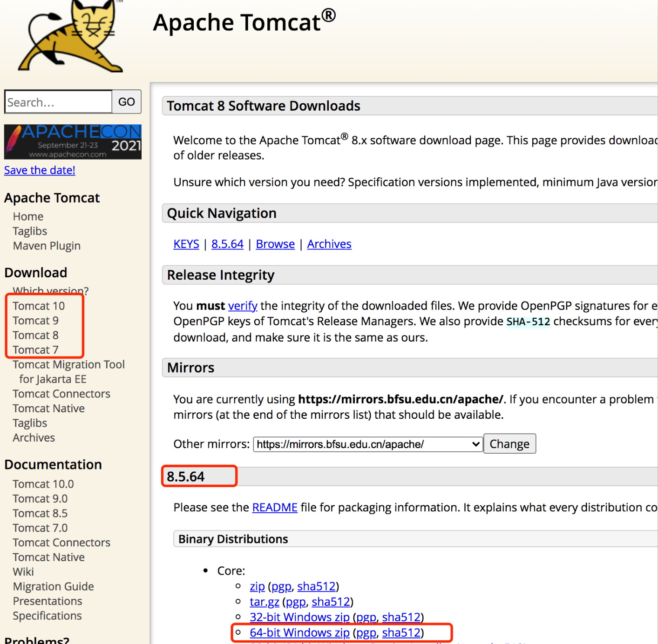The image size is (658, 644).
Task: Click the 8.5.64 version heading
Action: point(186,476)
